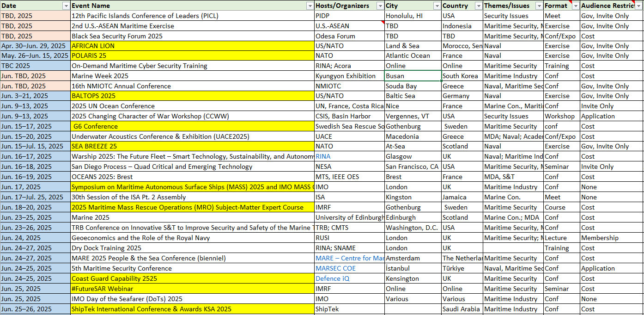Open the City column filter dropdown
The image size is (644, 315).
437,6
